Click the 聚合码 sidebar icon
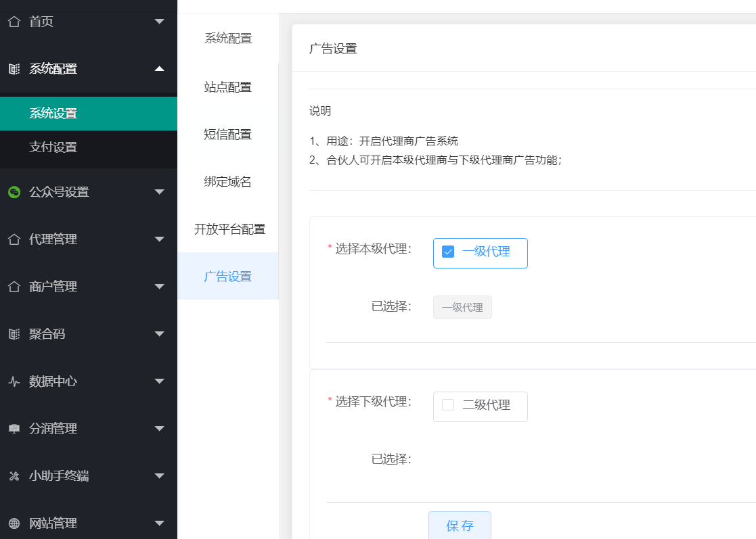The height and width of the screenshot is (539, 756). [14, 334]
